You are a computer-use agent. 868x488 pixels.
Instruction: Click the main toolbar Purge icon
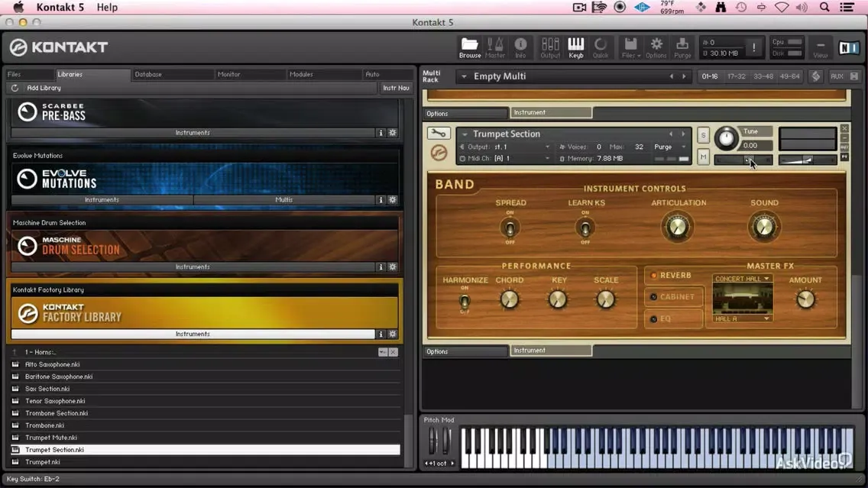click(x=682, y=47)
